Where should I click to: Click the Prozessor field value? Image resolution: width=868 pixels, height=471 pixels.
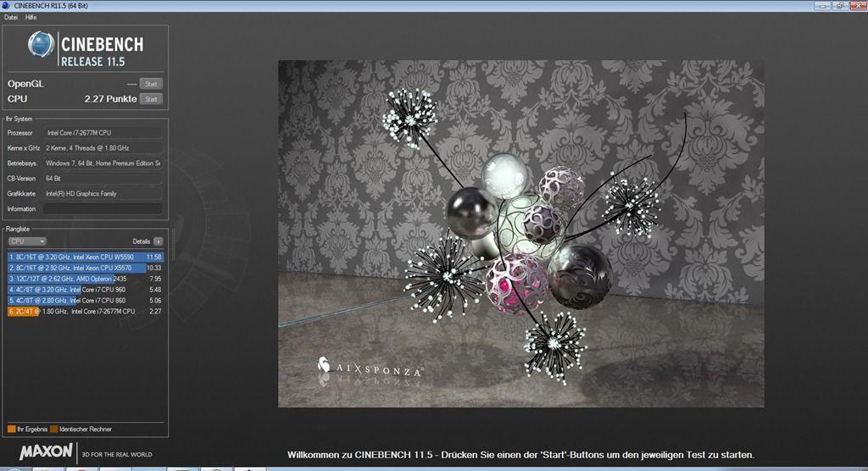coord(103,133)
